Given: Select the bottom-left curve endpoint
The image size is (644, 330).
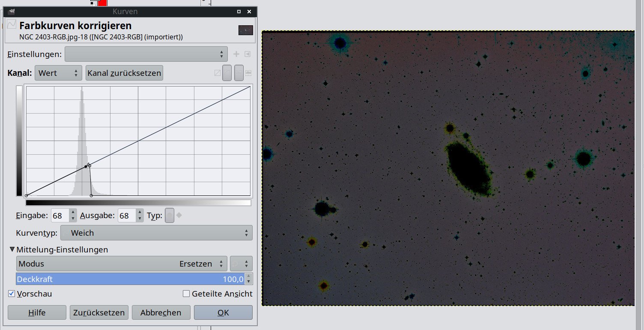Looking at the screenshot, I should (27, 195).
